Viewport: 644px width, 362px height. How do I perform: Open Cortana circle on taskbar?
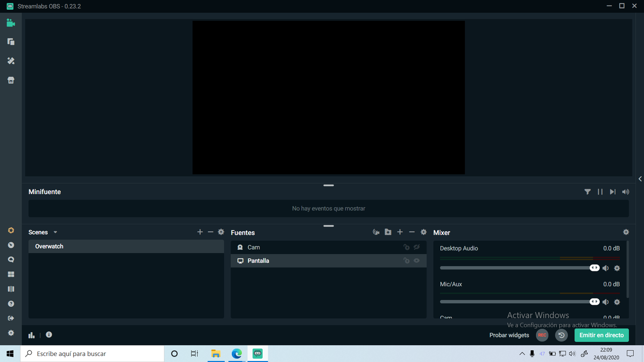[x=175, y=353]
